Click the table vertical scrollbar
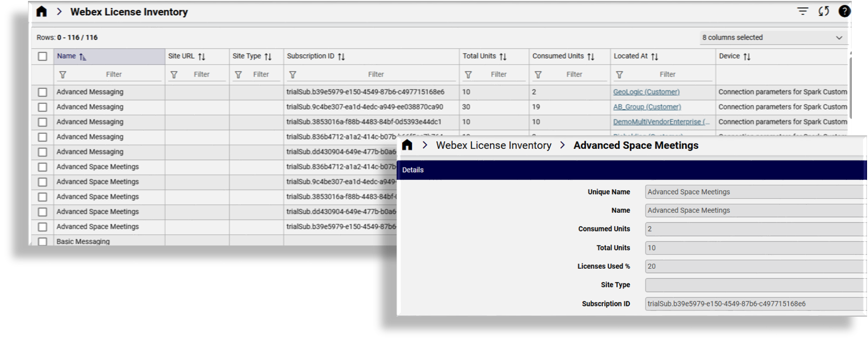Screen dimensions: 868x342 850,87
